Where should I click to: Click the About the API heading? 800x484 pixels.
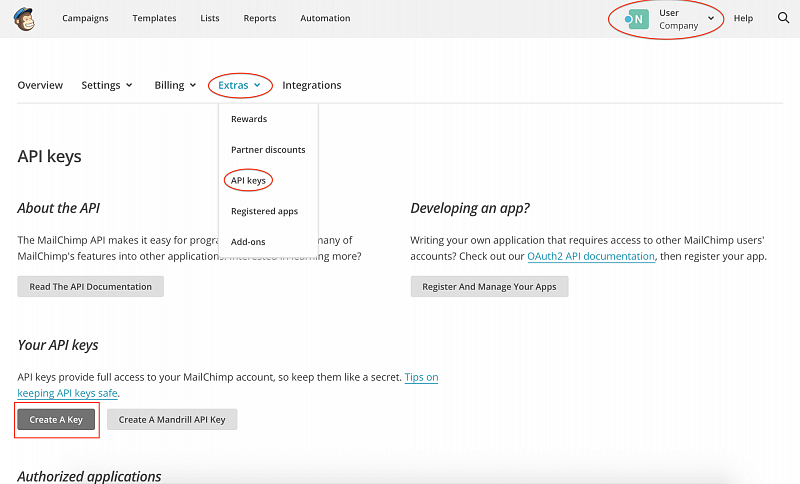coord(59,208)
